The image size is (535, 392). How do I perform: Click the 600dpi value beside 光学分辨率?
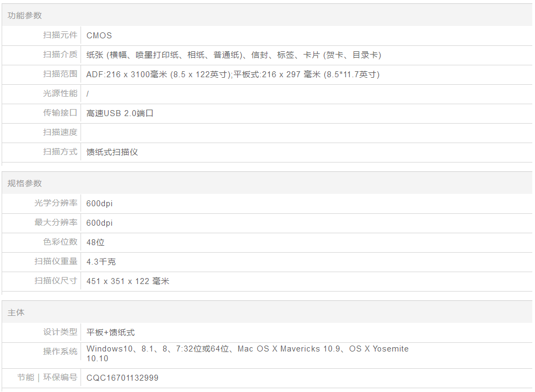click(99, 204)
